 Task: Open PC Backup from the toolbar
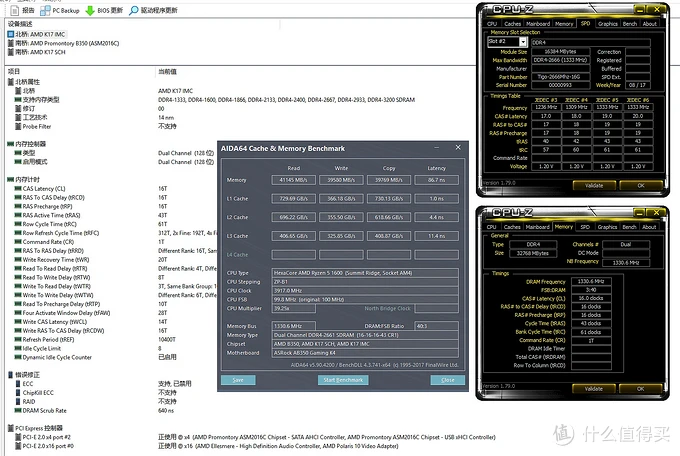[45, 10]
